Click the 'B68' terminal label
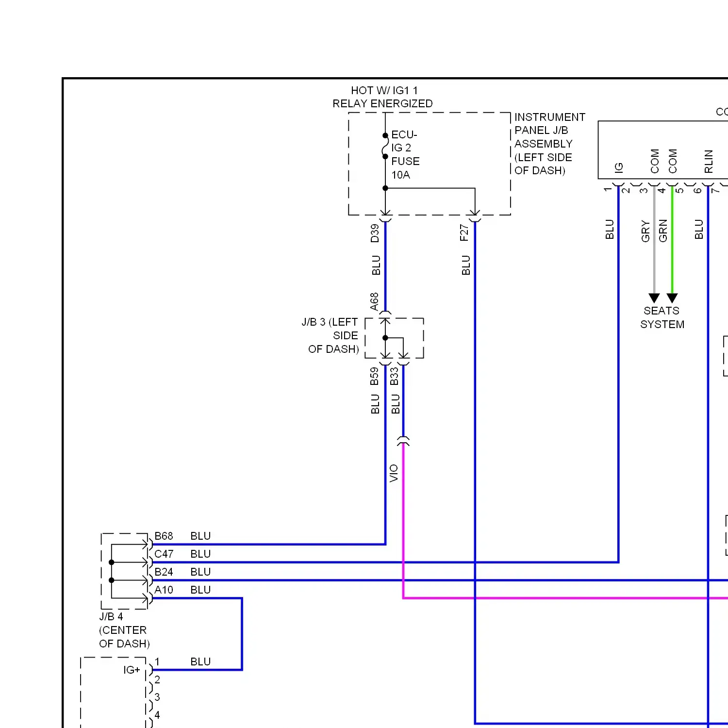The width and height of the screenshot is (728, 728). tap(164, 536)
